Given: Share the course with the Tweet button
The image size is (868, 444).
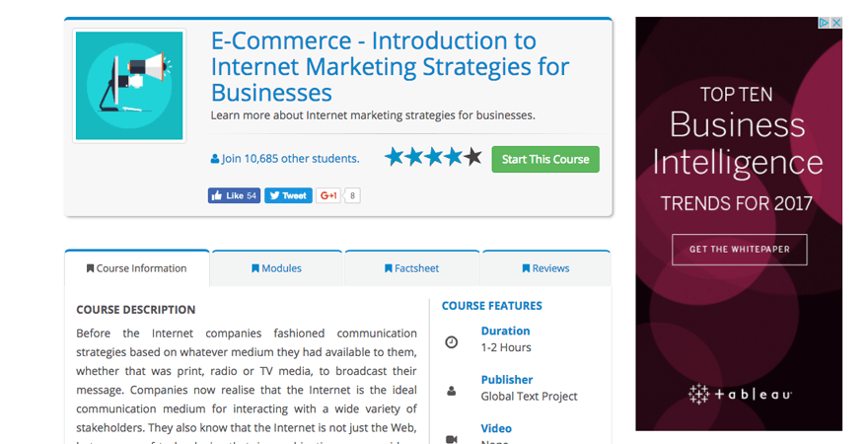Looking at the screenshot, I should point(288,195).
